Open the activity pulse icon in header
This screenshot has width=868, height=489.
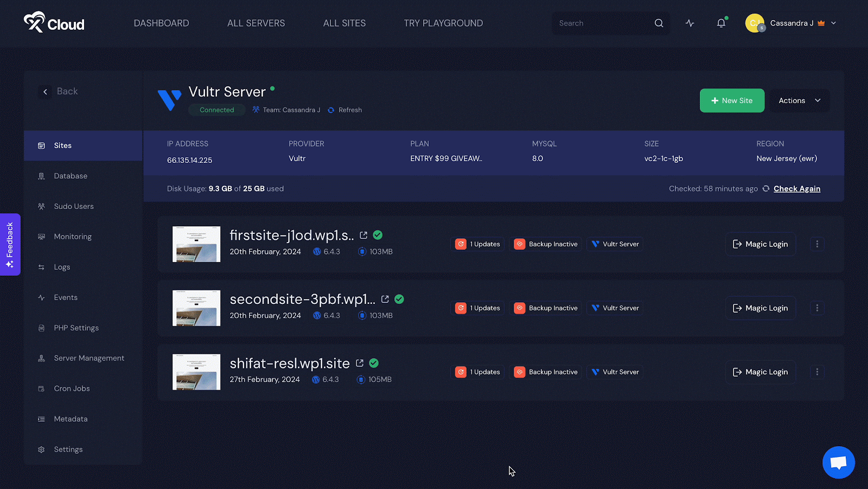pos(690,23)
